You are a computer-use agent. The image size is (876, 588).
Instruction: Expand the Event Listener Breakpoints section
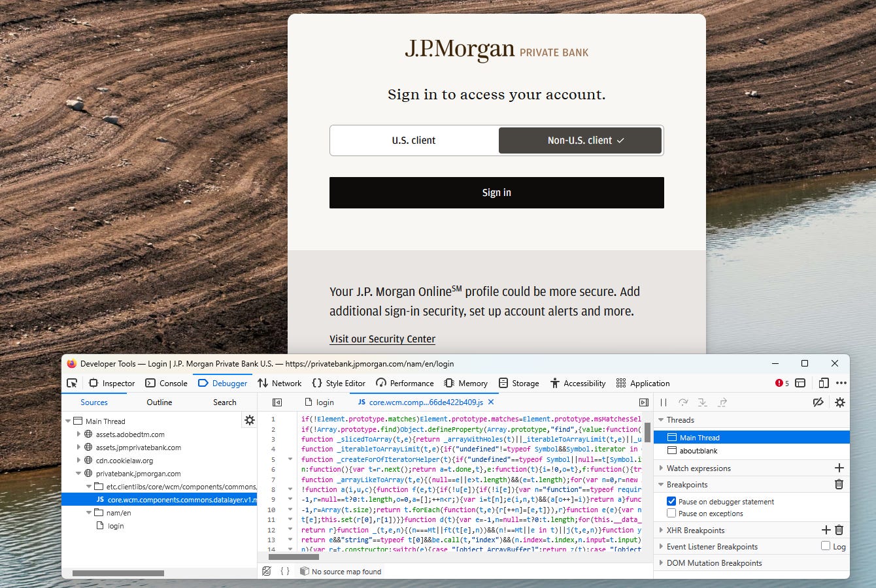pyautogui.click(x=661, y=546)
